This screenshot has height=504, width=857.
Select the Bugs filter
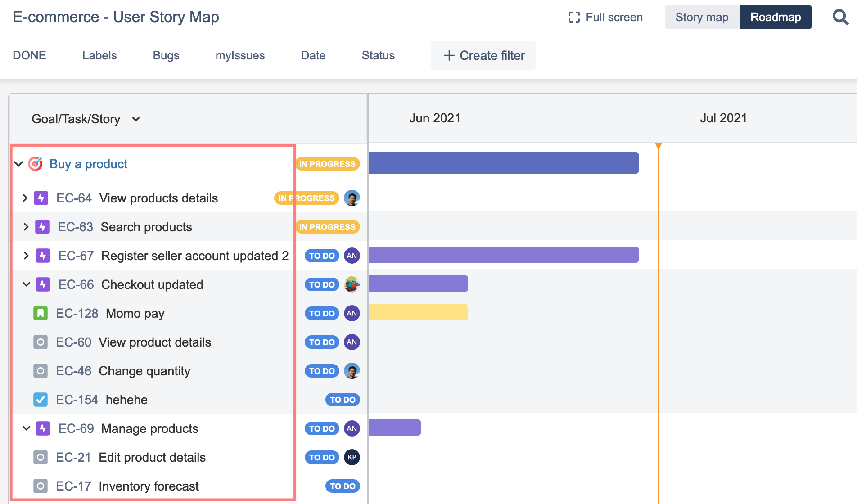[x=166, y=55]
